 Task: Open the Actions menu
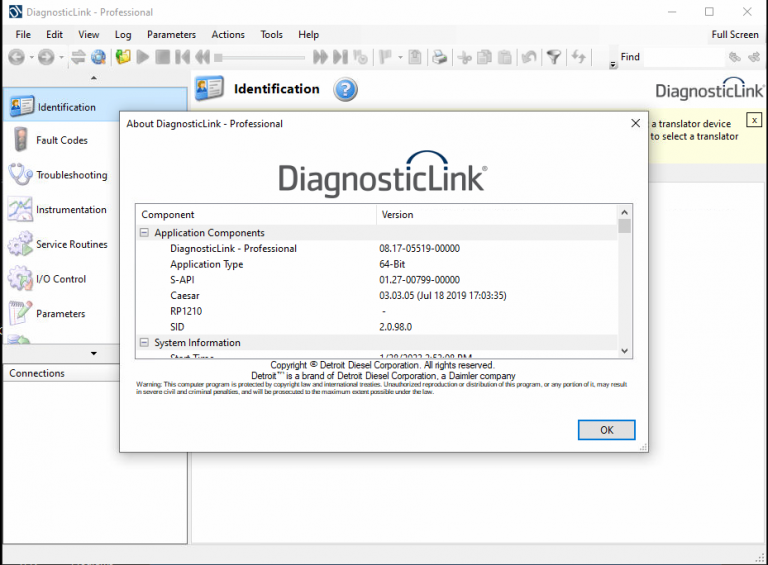(228, 35)
